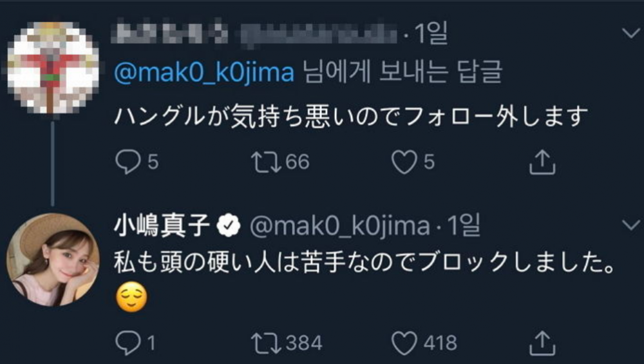Open replies on the first tweet
The height and width of the screenshot is (364, 644).
click(x=128, y=162)
